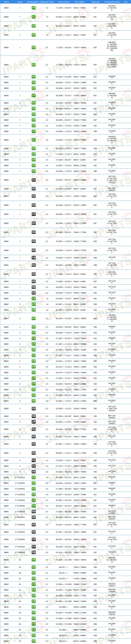Select the 01.2009 -> 06.2011 date cell
The width and height of the screenshot is (131, 644).
coord(64,160)
